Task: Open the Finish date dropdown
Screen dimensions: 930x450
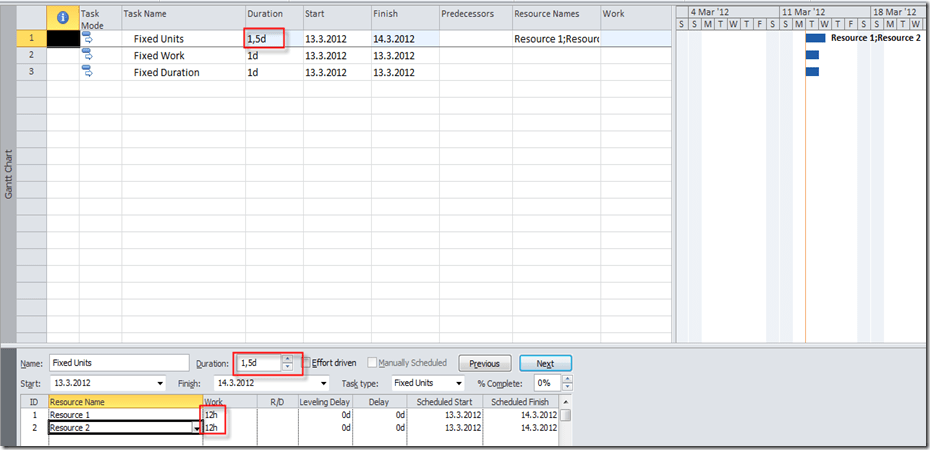Action: (323, 383)
